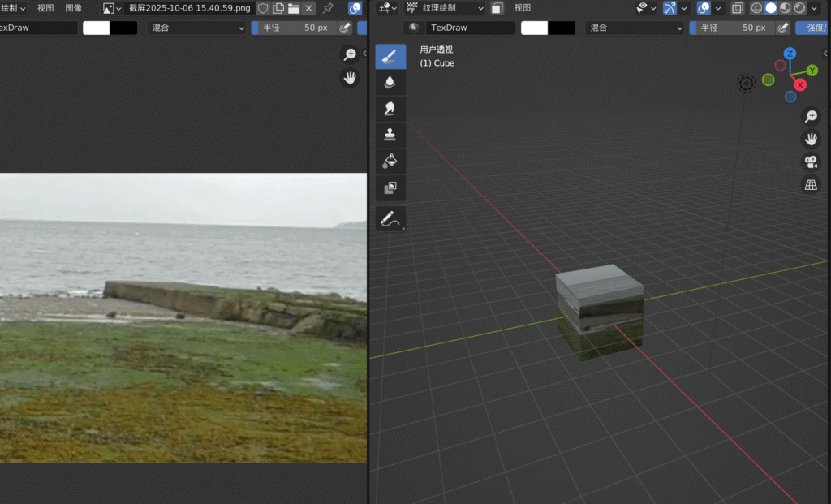The height and width of the screenshot is (504, 831).
Task: Open the 混合 blend mode dropdown in 3D viewport
Action: click(x=634, y=28)
